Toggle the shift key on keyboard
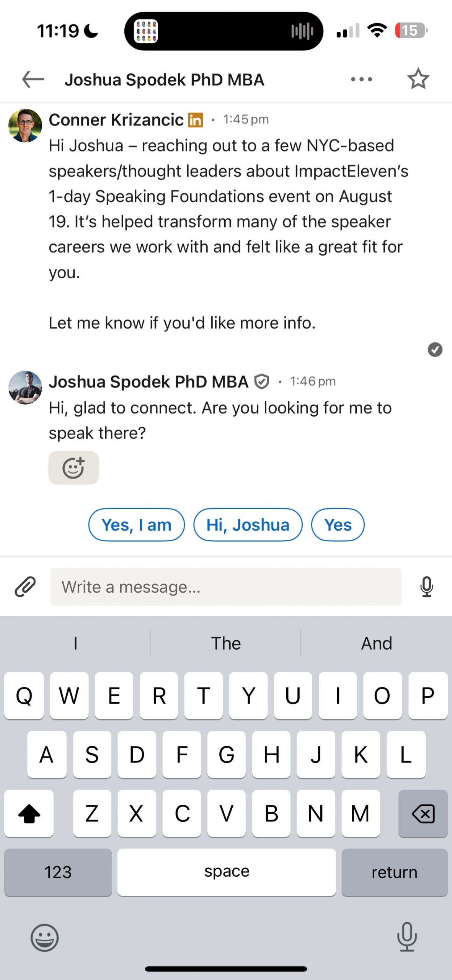Screen dimensions: 452x980 coord(29,813)
